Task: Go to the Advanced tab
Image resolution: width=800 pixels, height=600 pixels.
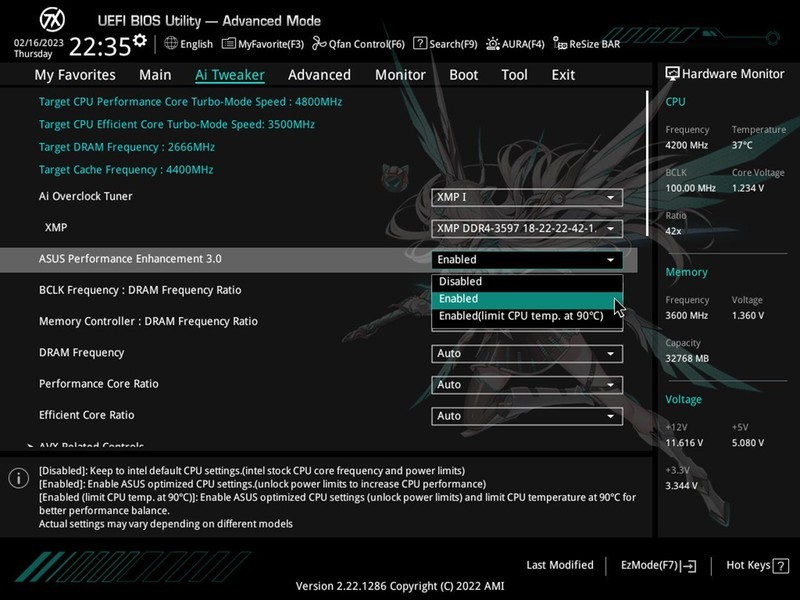Action: [x=319, y=75]
